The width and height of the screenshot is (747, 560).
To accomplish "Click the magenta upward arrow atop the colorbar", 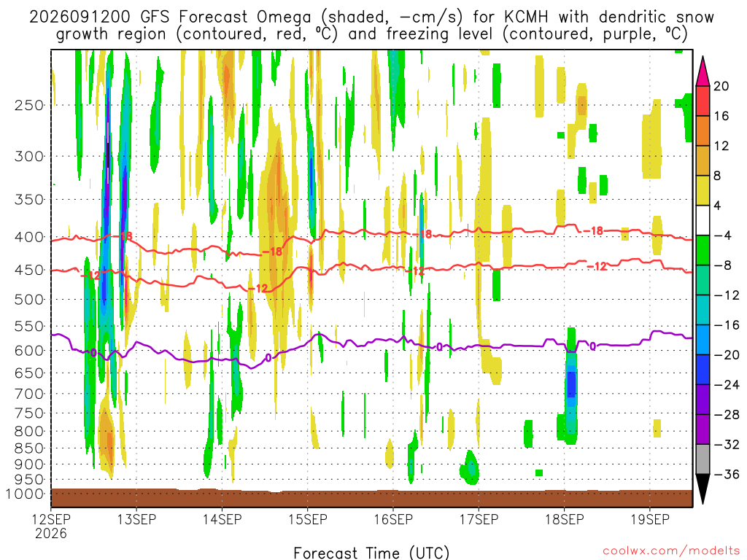I will coord(703,71).
